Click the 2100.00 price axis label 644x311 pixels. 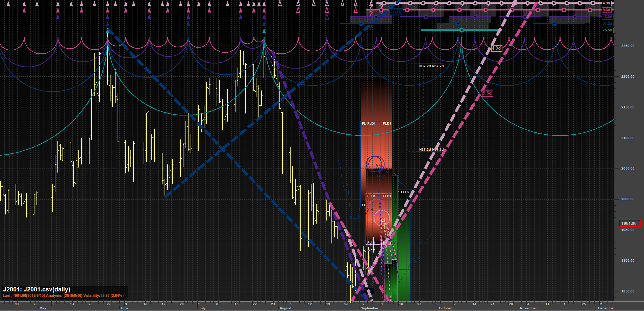[628, 138]
